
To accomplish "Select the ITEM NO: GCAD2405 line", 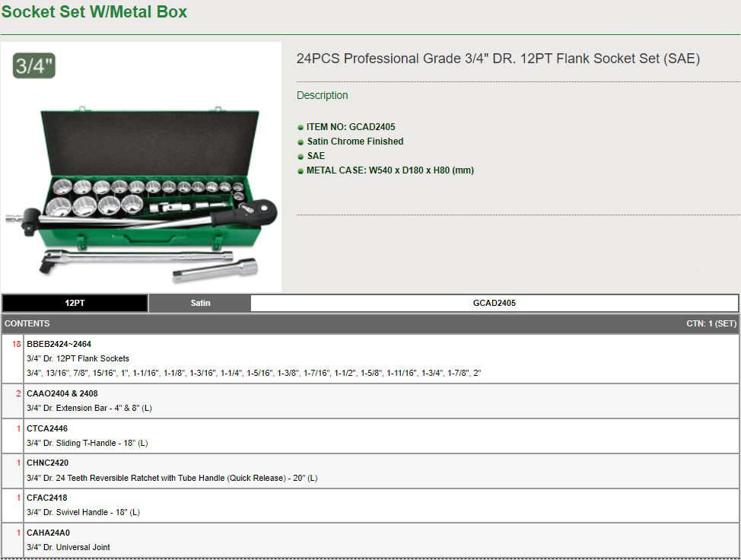I will 351,127.
